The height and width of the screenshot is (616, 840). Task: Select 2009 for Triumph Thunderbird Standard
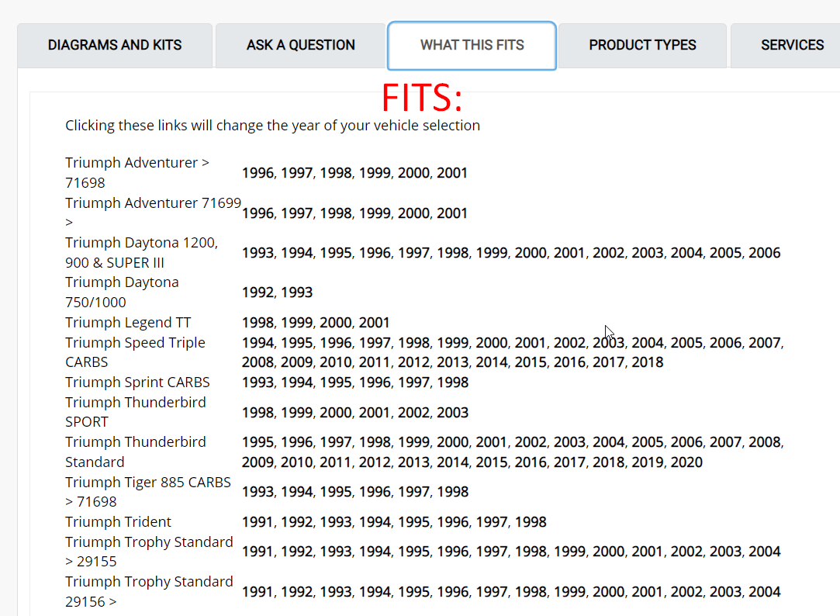258,462
